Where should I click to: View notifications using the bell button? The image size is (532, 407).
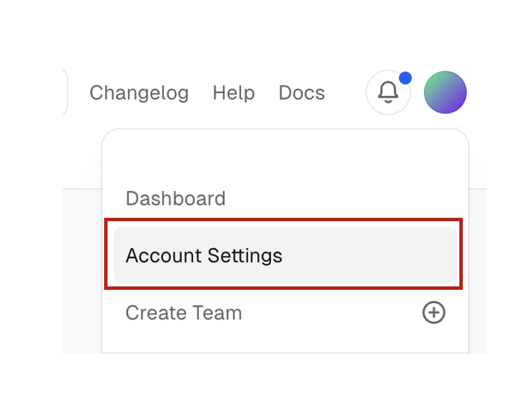pyautogui.click(x=388, y=92)
